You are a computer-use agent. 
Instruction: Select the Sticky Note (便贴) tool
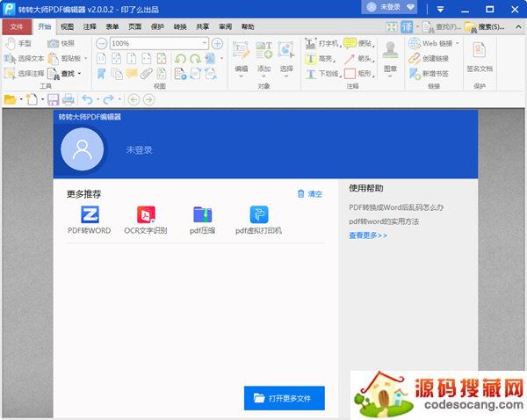tap(358, 43)
